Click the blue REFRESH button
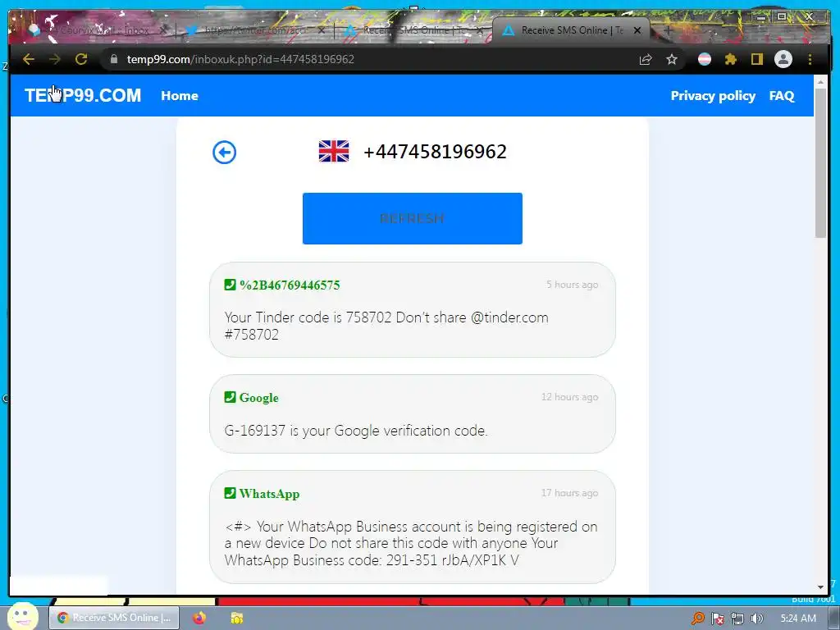The width and height of the screenshot is (840, 630). click(413, 218)
